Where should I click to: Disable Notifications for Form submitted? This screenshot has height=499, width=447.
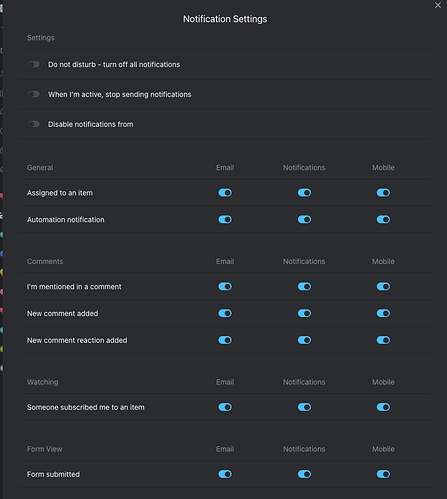click(x=304, y=474)
